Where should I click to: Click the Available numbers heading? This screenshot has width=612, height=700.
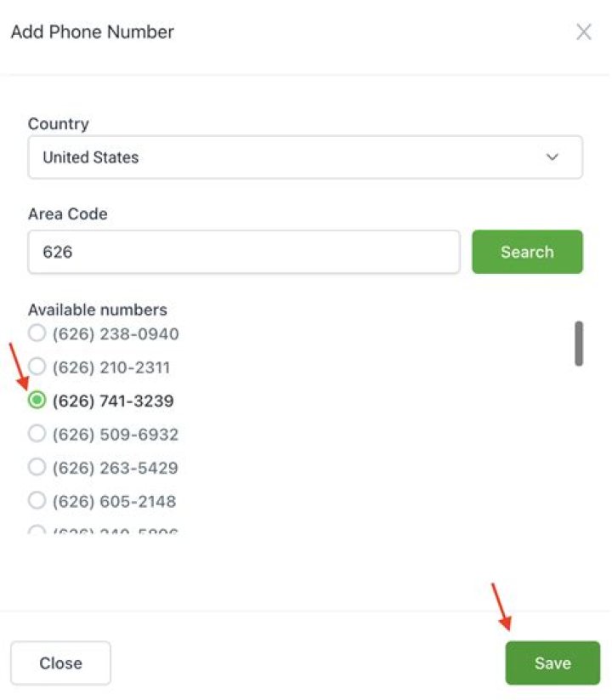coord(96,310)
